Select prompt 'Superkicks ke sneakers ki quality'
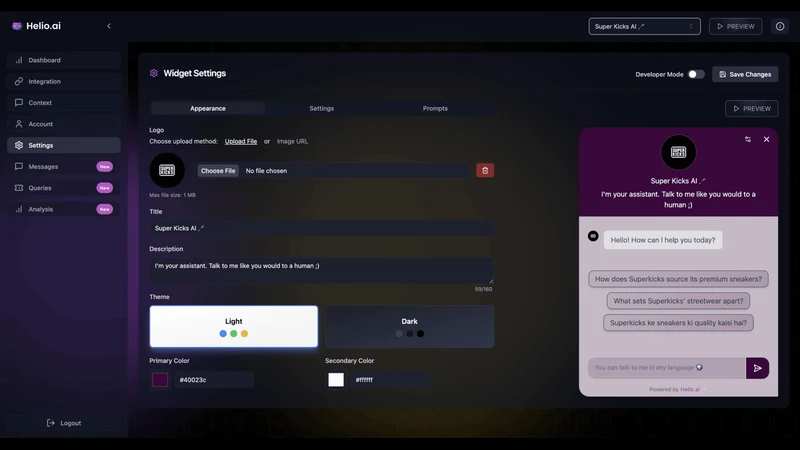 tap(678, 323)
